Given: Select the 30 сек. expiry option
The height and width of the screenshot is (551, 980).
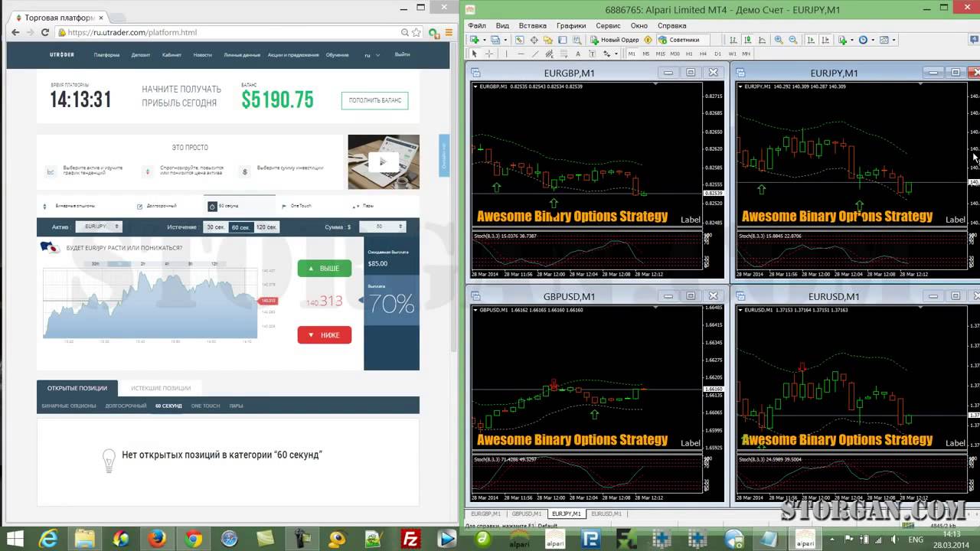Looking at the screenshot, I should point(215,227).
